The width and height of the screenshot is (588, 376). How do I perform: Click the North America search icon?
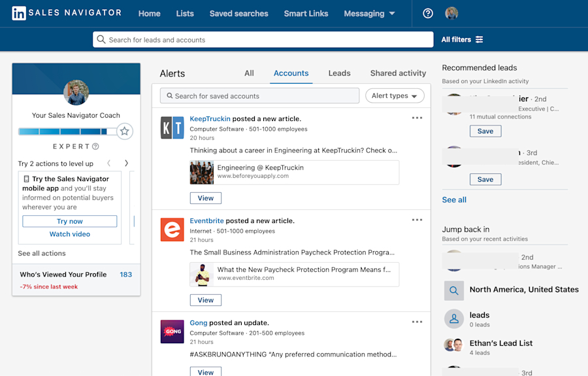454,290
